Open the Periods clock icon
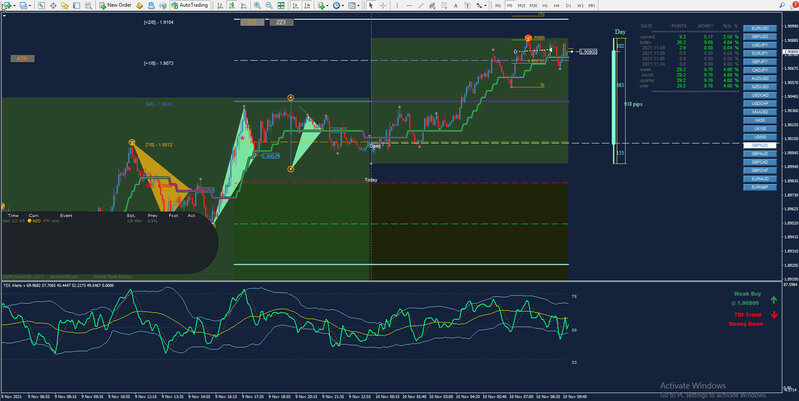Image resolution: width=799 pixels, height=401 pixels. [336, 5]
